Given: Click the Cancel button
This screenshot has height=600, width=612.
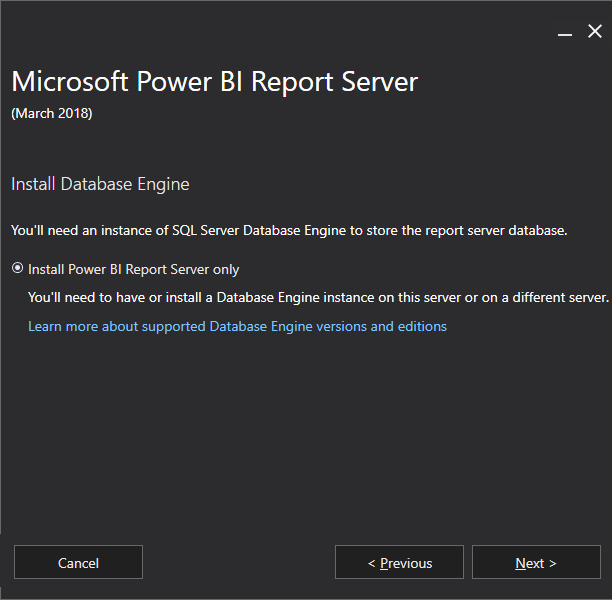Looking at the screenshot, I should pos(78,562).
